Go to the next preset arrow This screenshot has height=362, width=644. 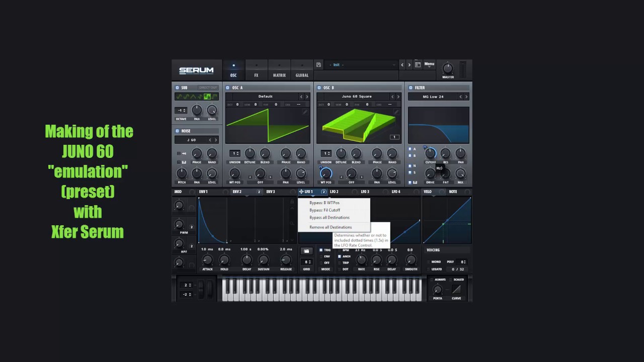410,65
